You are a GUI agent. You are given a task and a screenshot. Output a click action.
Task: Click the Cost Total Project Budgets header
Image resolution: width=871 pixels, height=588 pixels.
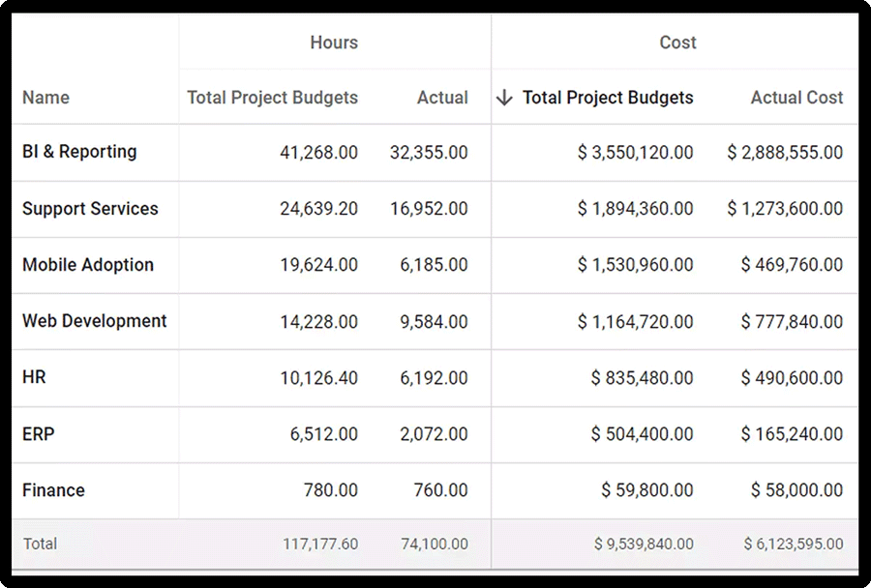click(x=608, y=98)
